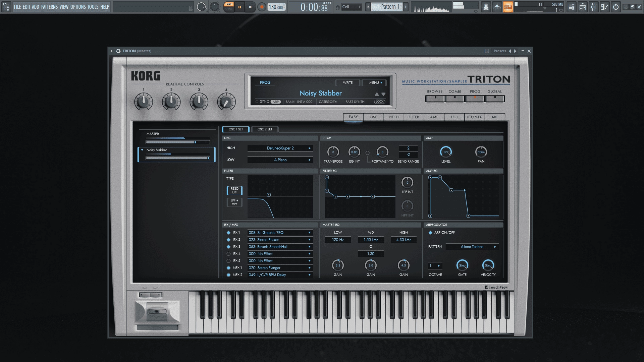Toggle PAT/SONG mode switch

coord(229,7)
